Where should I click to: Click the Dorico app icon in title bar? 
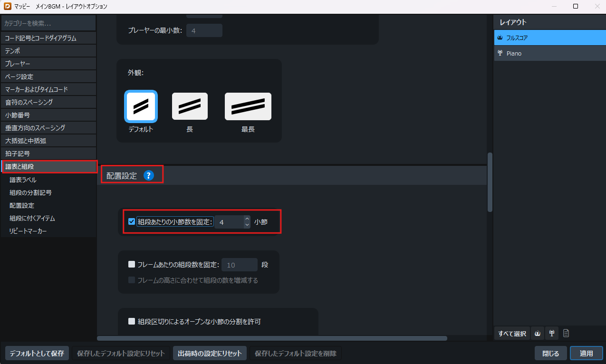(7, 7)
